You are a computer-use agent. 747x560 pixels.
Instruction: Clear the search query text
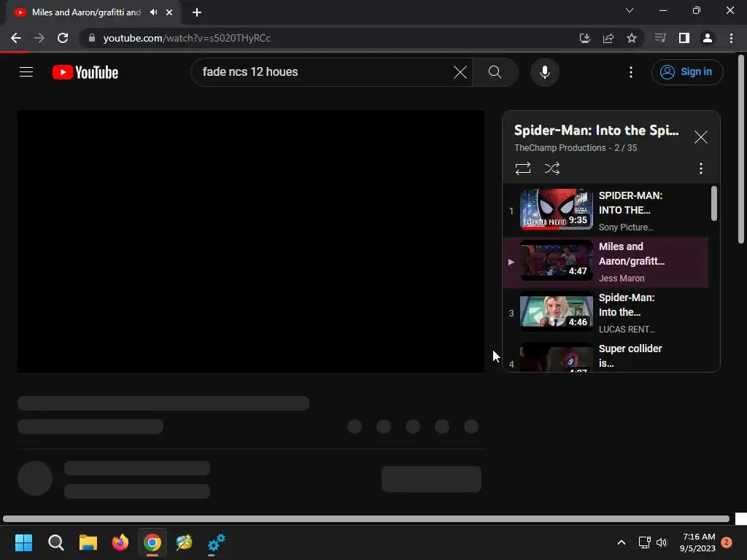click(x=460, y=72)
